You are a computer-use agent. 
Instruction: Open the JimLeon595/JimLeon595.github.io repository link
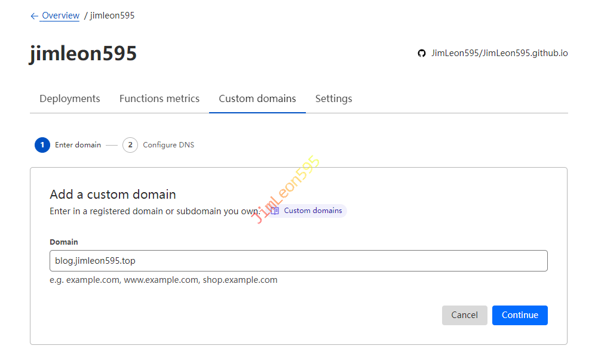(499, 53)
